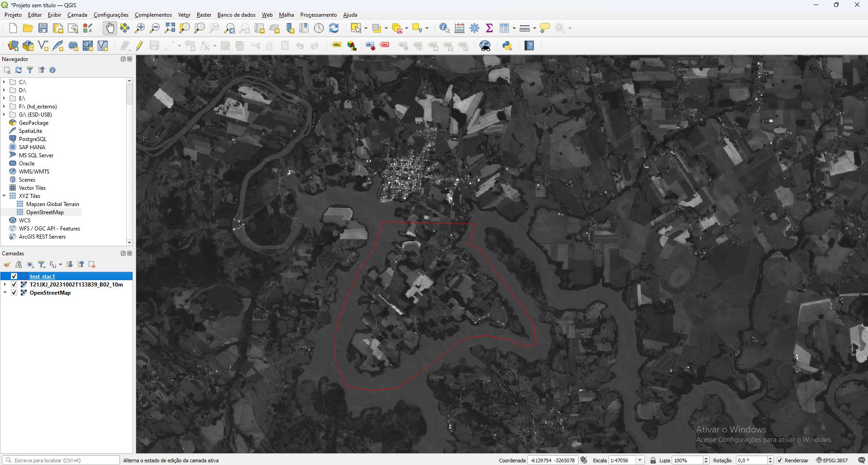Remove layer in Camadas panel
This screenshot has height=465, width=868.
coord(92,264)
